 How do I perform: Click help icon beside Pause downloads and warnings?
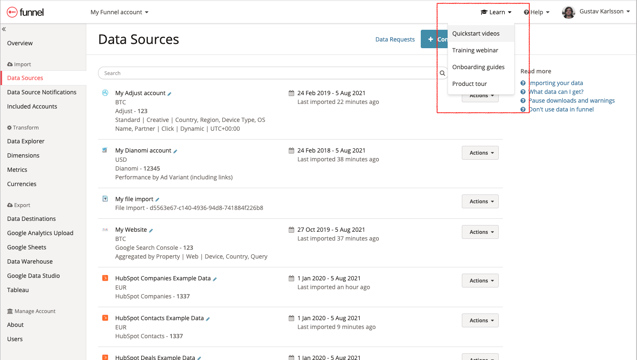coord(523,101)
